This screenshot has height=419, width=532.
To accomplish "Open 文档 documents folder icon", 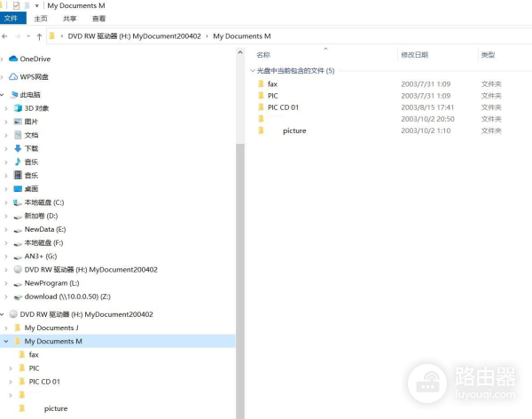I will (18, 135).
